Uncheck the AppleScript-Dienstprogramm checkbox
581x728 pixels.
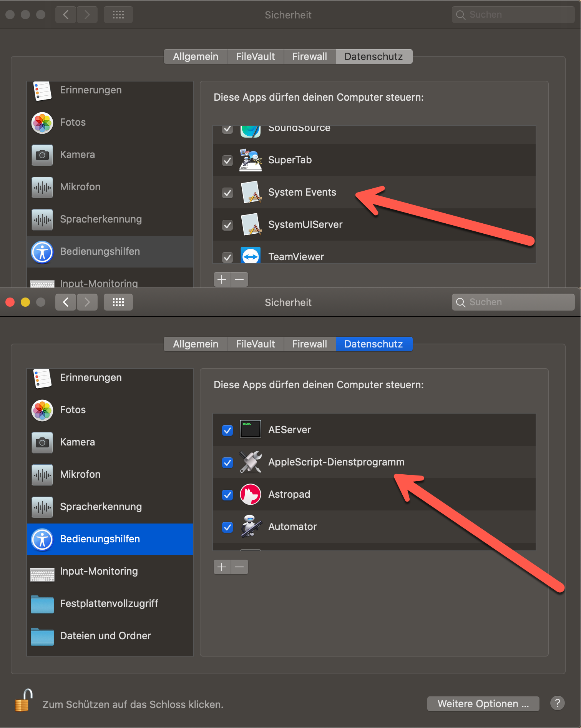click(227, 462)
